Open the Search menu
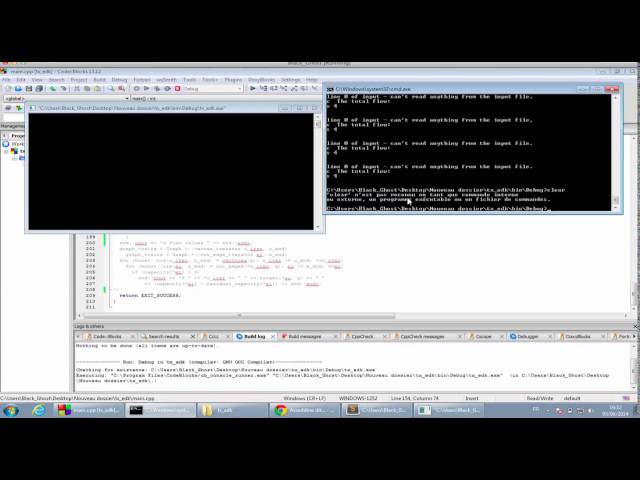Screen dimensions: 640x480 point(56,80)
